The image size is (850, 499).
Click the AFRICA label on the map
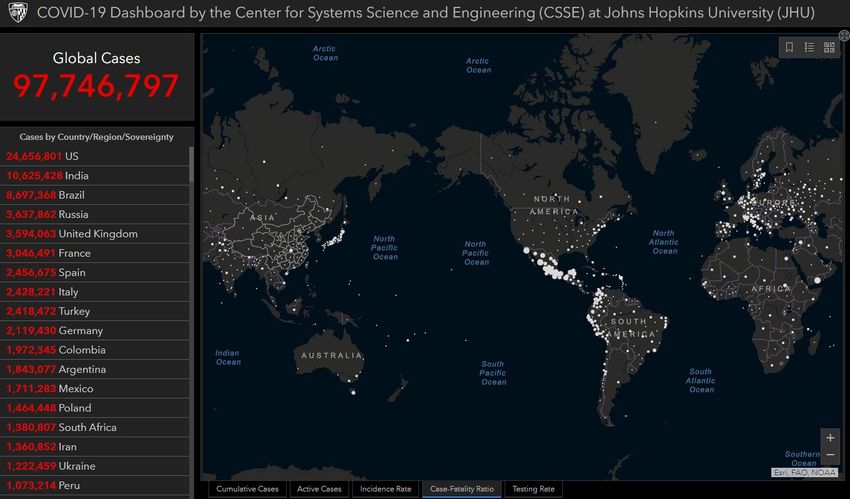click(771, 289)
